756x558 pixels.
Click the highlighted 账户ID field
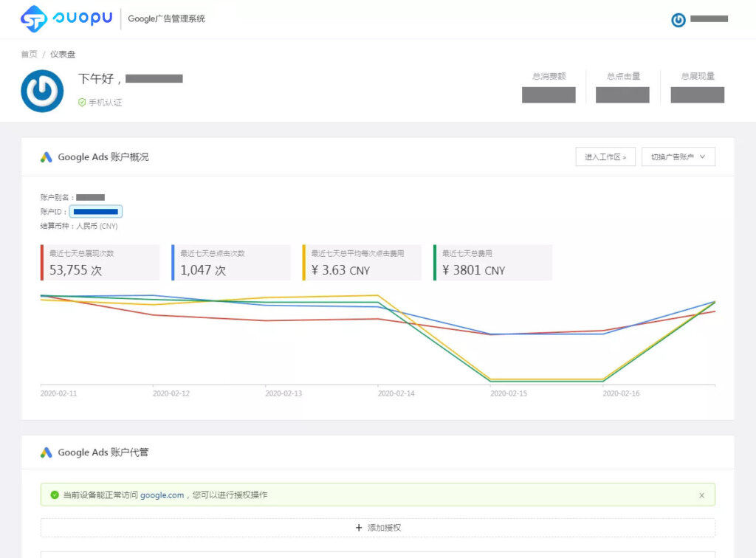pyautogui.click(x=97, y=211)
